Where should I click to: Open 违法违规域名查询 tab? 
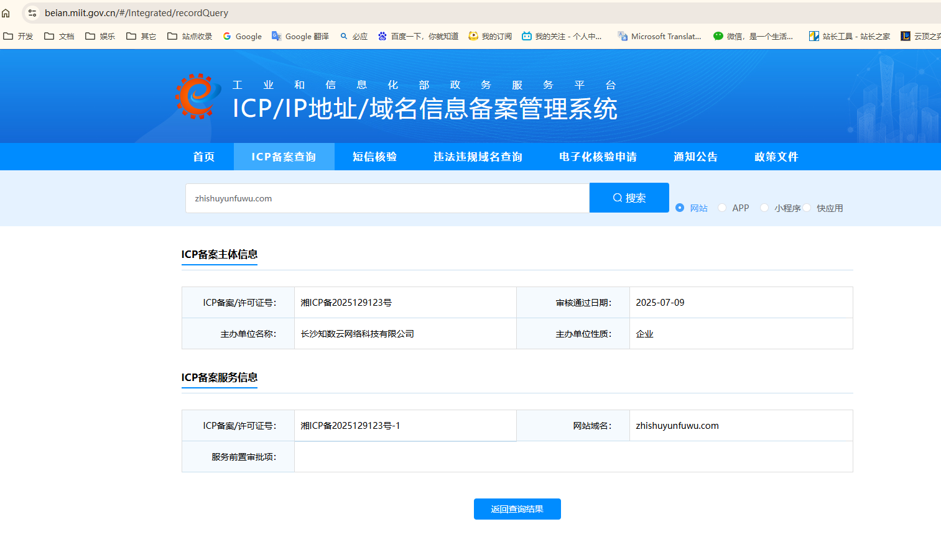pos(478,157)
